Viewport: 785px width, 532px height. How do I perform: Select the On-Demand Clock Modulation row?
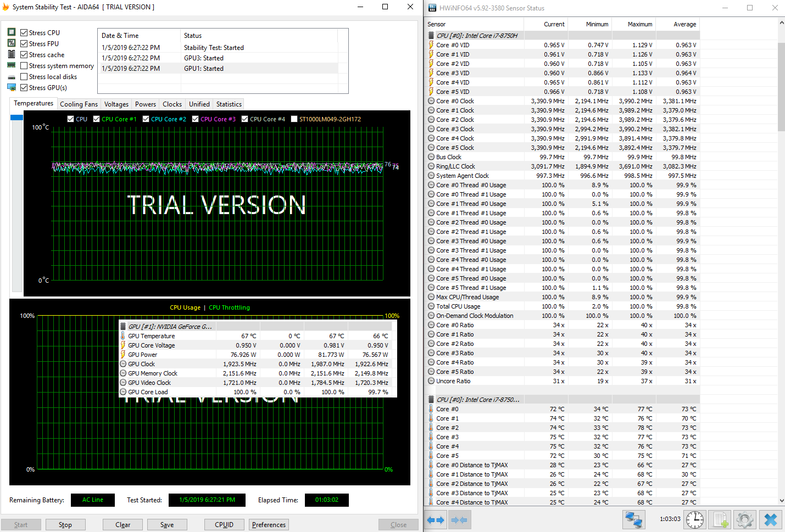[563, 316]
